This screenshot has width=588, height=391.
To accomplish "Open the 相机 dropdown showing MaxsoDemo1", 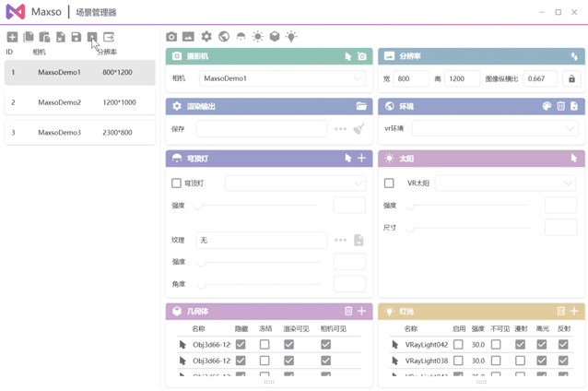I will (282, 78).
